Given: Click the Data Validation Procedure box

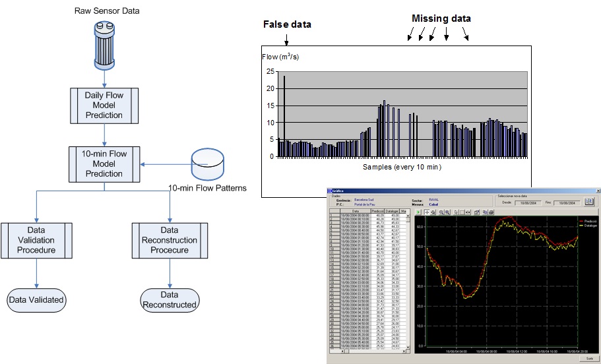Looking at the screenshot, I should (37, 240).
